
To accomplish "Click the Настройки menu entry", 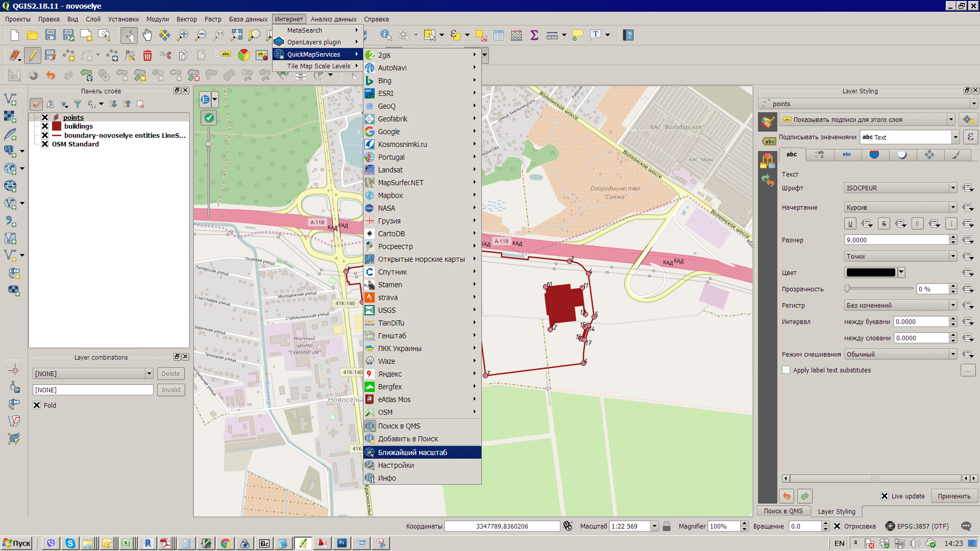I will (396, 465).
